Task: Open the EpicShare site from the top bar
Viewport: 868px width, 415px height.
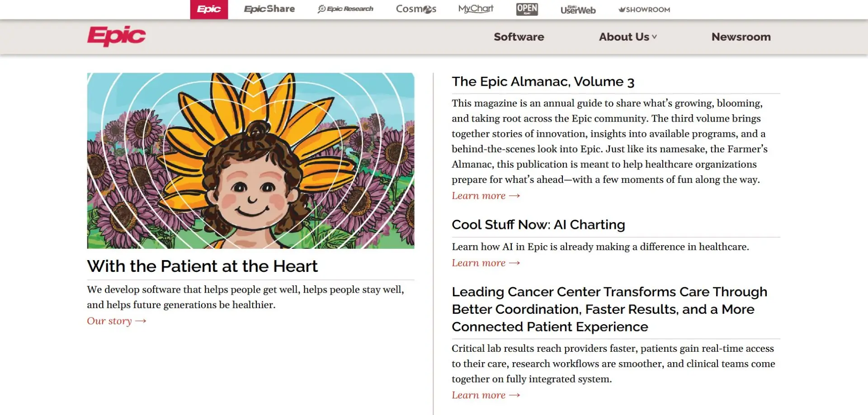Action: point(269,9)
